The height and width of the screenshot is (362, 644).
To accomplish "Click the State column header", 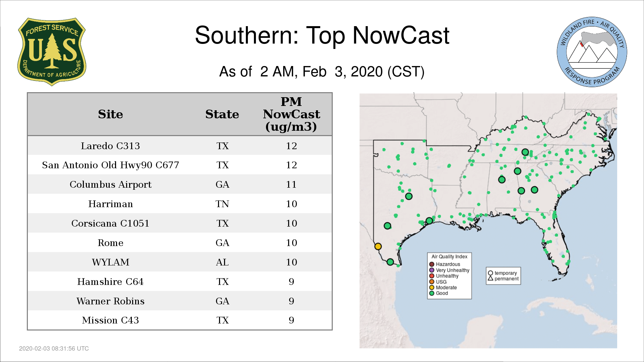I will click(222, 114).
